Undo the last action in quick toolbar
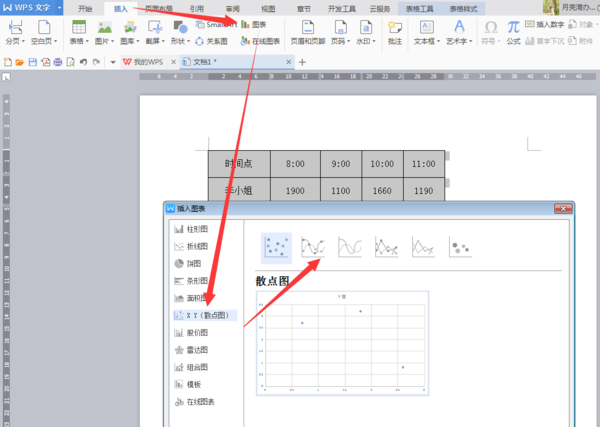 point(83,62)
